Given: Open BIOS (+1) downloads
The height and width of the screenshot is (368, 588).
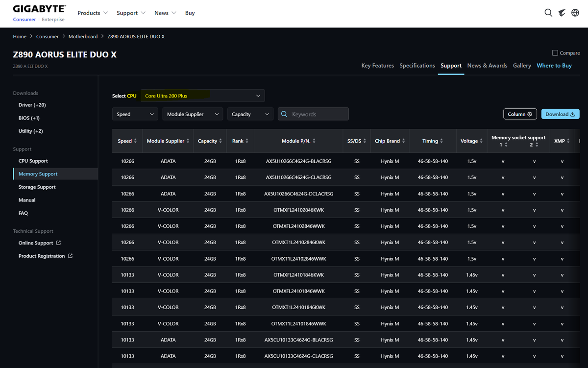Looking at the screenshot, I should (x=29, y=118).
